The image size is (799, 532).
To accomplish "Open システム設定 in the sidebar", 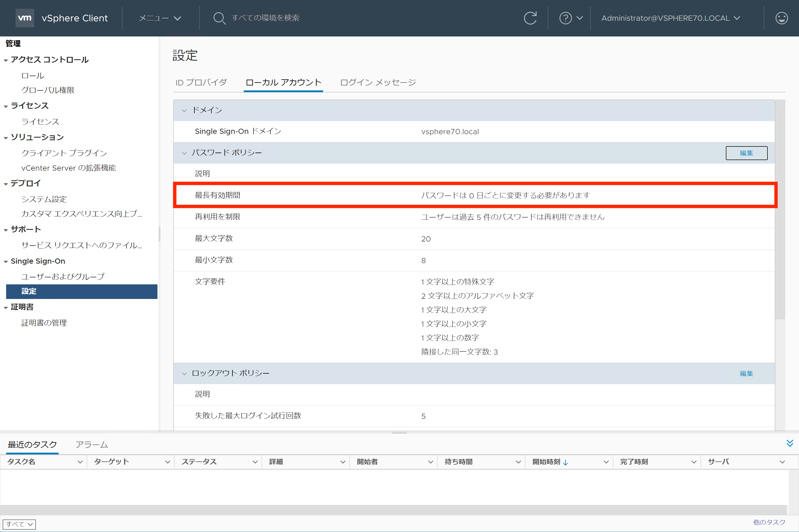I will [x=44, y=199].
